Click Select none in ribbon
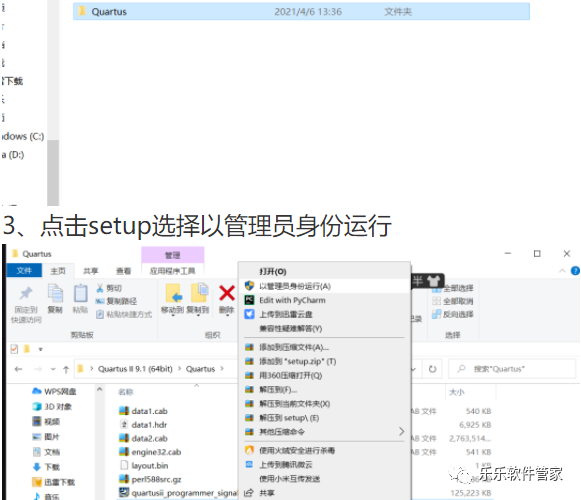581x500 pixels. pos(453,301)
